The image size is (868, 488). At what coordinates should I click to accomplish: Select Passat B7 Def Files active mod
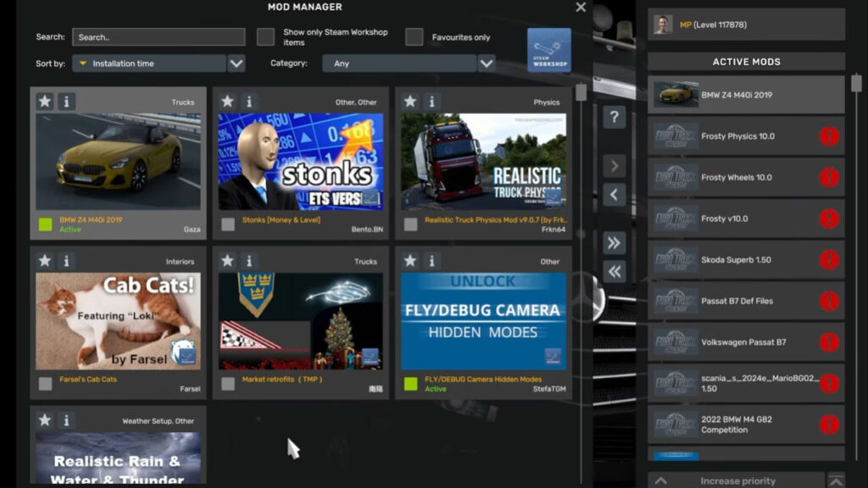[746, 301]
